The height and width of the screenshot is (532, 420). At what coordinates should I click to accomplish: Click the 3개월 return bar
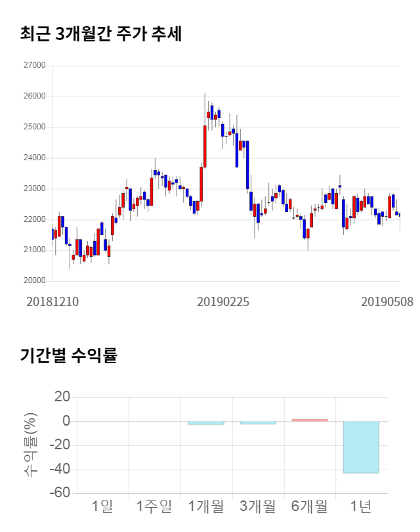[258, 423]
